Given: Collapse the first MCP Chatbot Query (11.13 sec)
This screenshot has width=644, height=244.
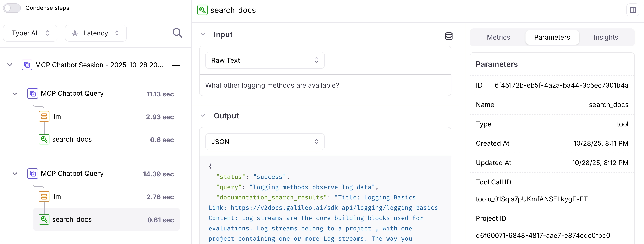Looking at the screenshot, I should pos(15,94).
